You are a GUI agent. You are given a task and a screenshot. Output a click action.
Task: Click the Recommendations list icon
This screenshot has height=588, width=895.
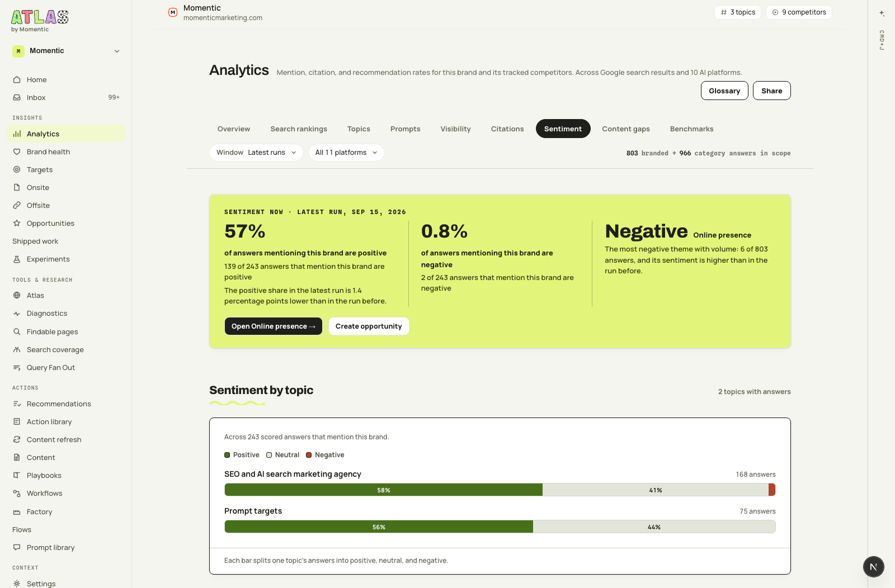[x=17, y=404]
